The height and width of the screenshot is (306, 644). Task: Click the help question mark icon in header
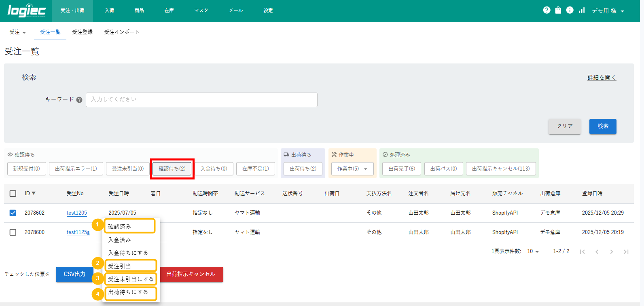click(547, 10)
